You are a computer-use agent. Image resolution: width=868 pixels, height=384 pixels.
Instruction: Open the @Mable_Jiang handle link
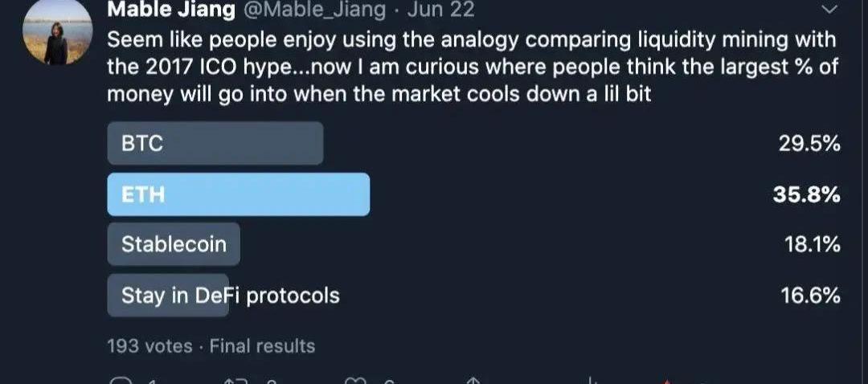pos(314,10)
